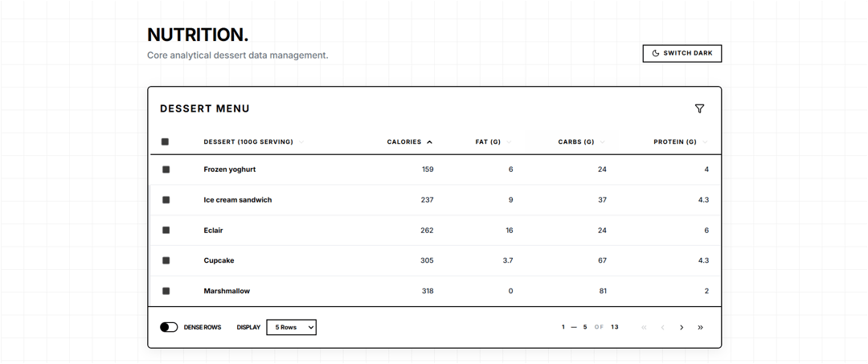The image size is (868, 364).
Task: Click the Dense Rows label
Action: click(x=202, y=328)
